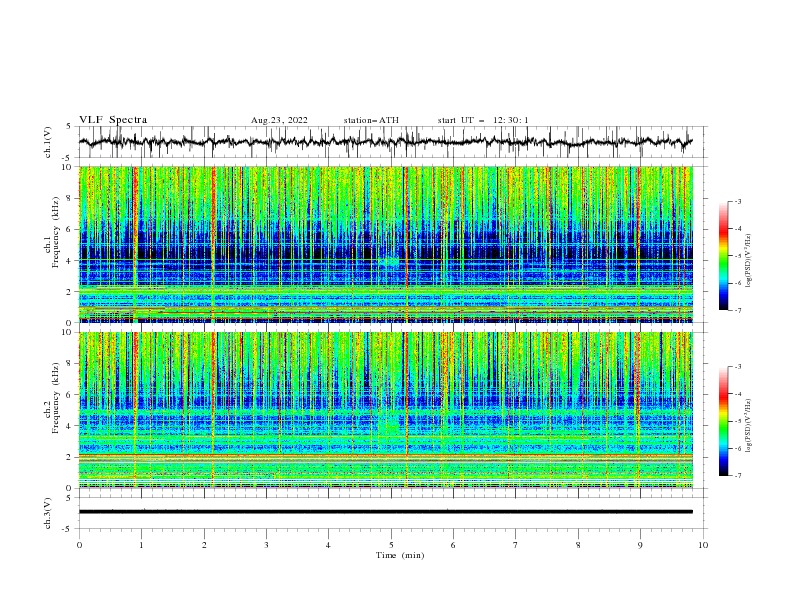Click the 'ch.3(V)' axis label

pos(48,513)
